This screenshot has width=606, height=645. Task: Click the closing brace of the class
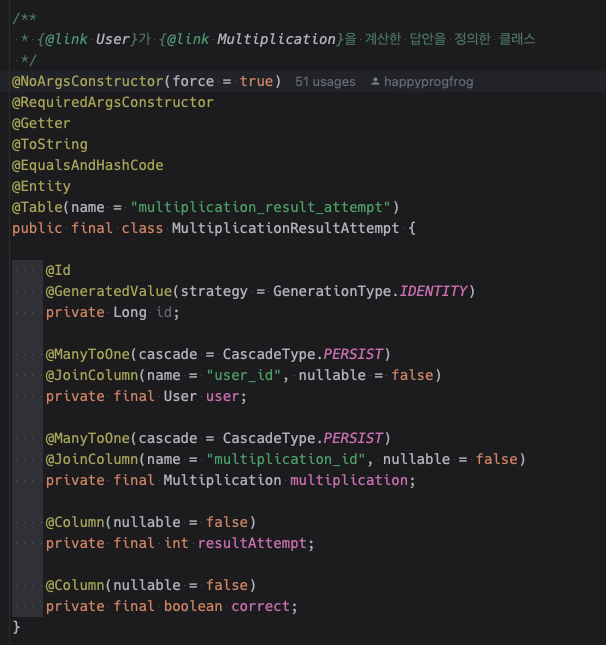tap(16, 627)
